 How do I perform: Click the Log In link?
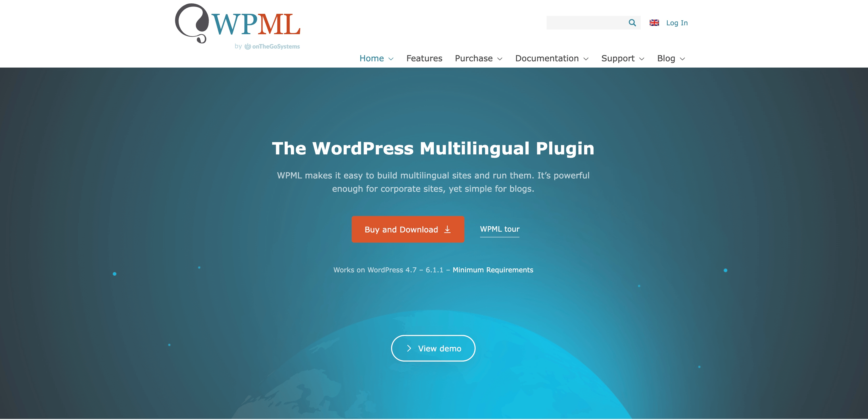pos(678,23)
